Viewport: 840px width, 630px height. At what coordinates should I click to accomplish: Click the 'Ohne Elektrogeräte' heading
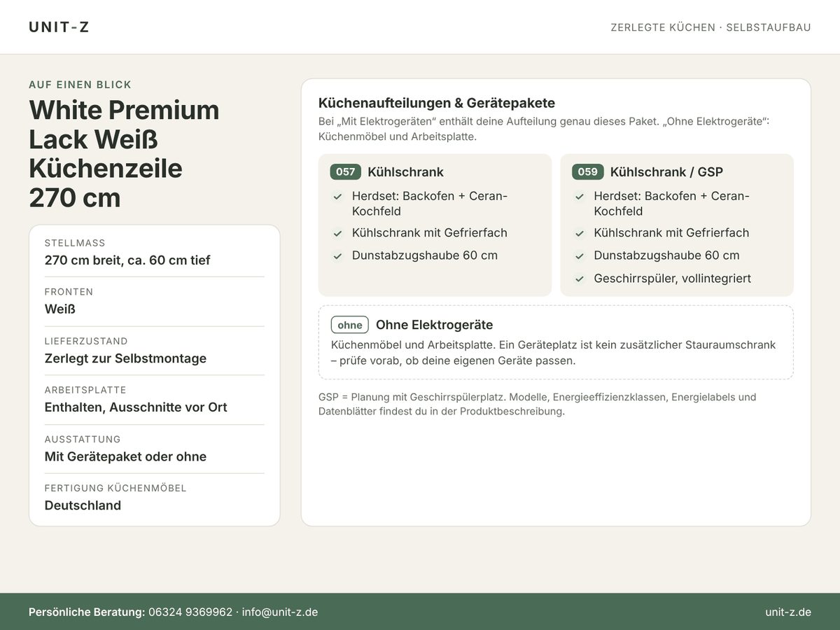[434, 325]
